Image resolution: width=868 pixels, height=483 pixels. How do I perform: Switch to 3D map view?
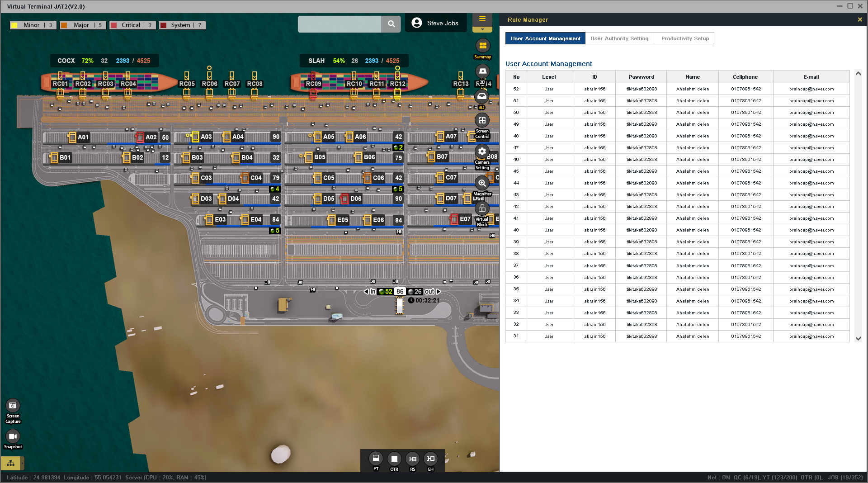[x=482, y=96]
